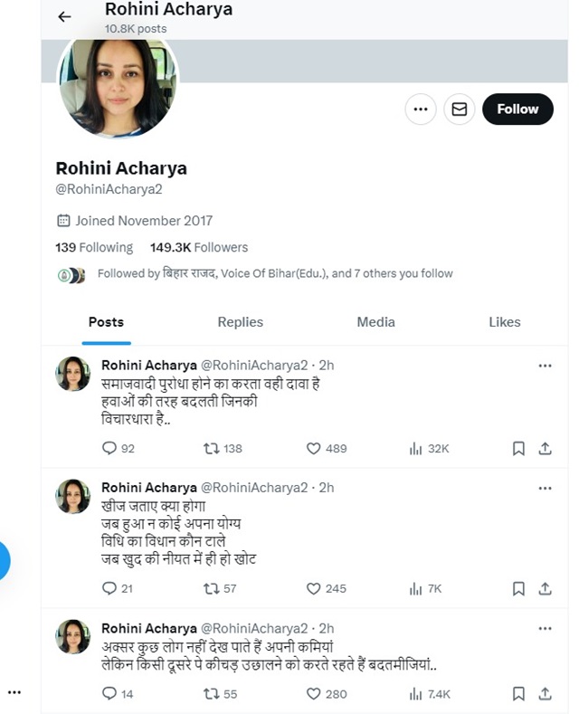Open the Media tab
The width and height of the screenshot is (588, 714).
click(x=375, y=322)
